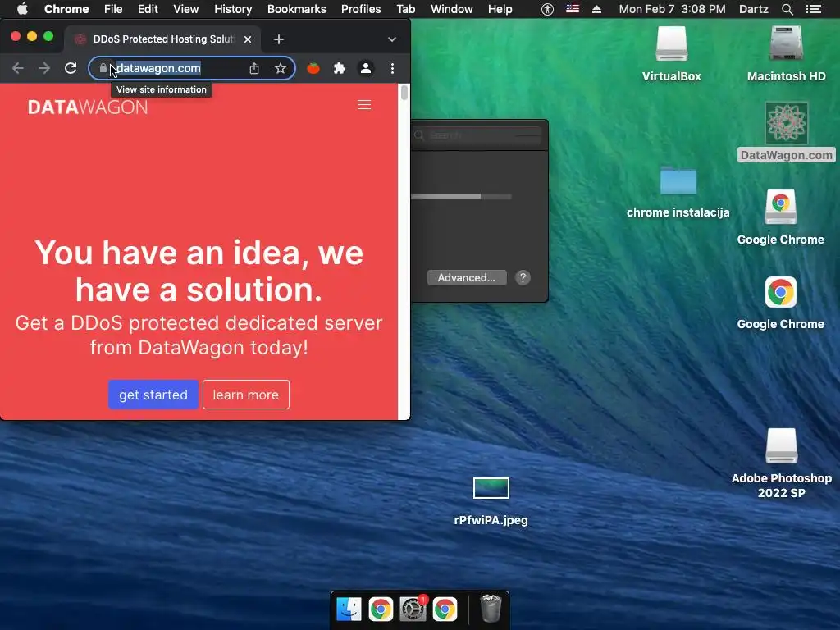Select the Google Chrome app desktop icon

(781, 292)
